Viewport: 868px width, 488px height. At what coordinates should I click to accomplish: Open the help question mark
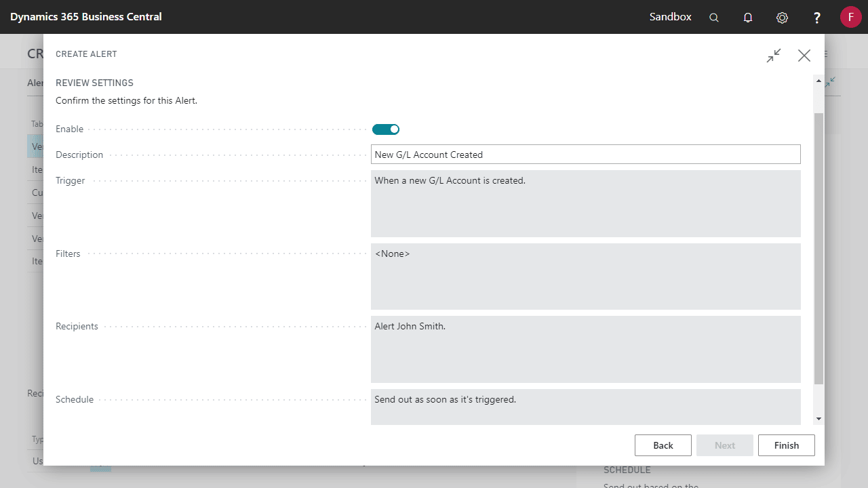click(x=817, y=18)
